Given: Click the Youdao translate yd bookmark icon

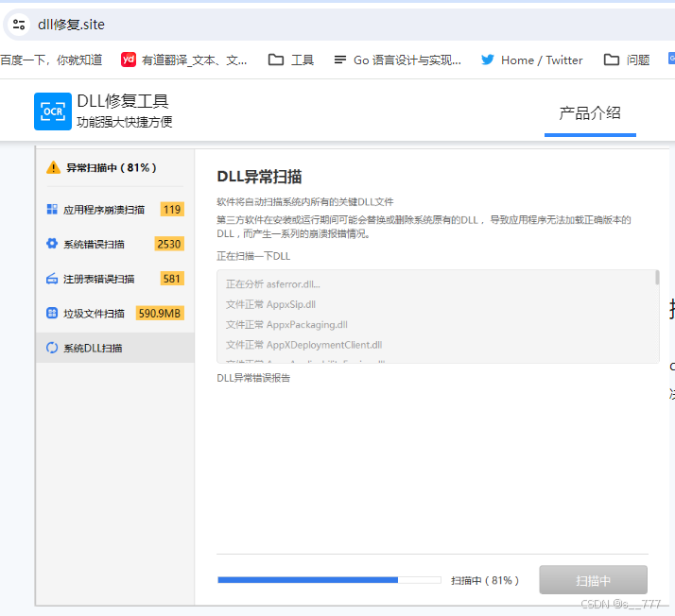Looking at the screenshot, I should coord(129,60).
